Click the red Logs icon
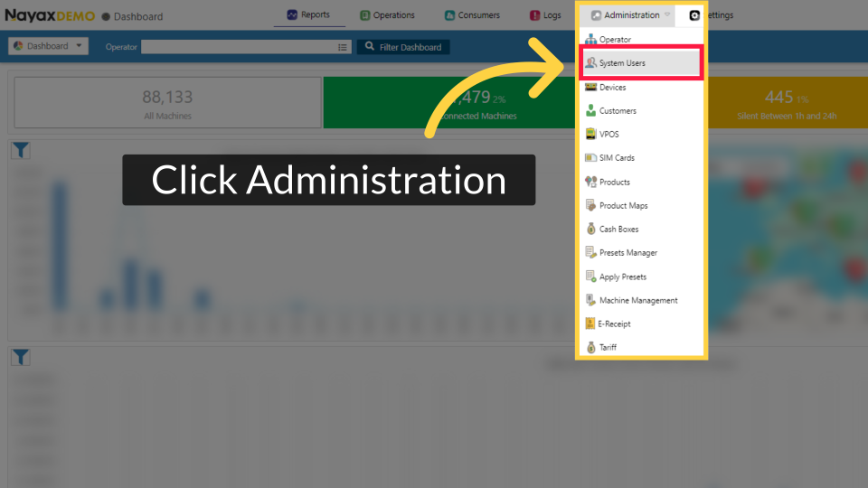The image size is (868, 488). pos(534,15)
